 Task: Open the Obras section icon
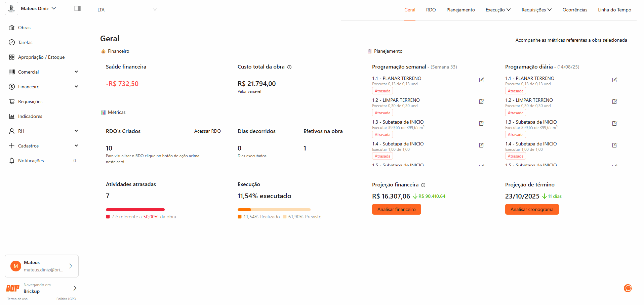(12, 28)
